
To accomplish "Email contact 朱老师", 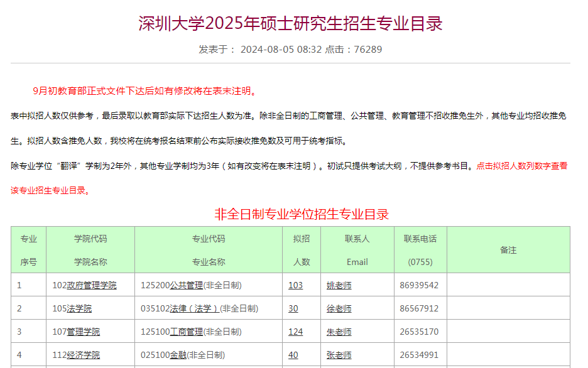I will click(339, 332).
